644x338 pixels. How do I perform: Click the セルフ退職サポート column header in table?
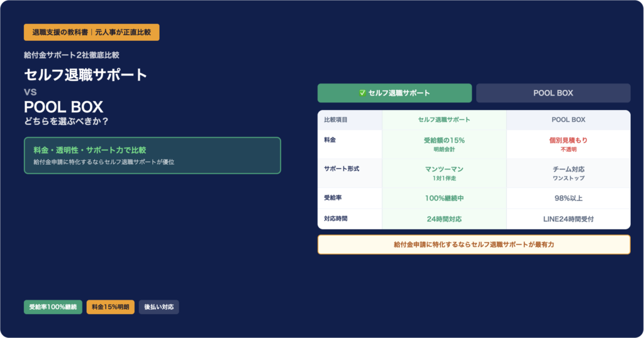[x=444, y=119]
